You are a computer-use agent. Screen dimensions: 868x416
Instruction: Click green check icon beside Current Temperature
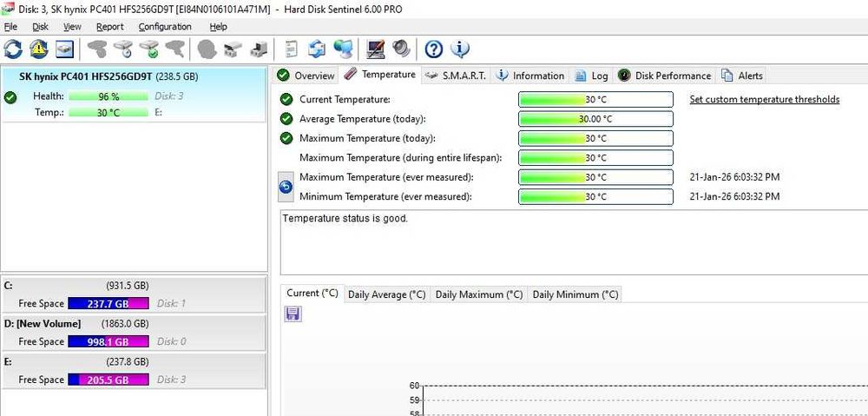(286, 99)
